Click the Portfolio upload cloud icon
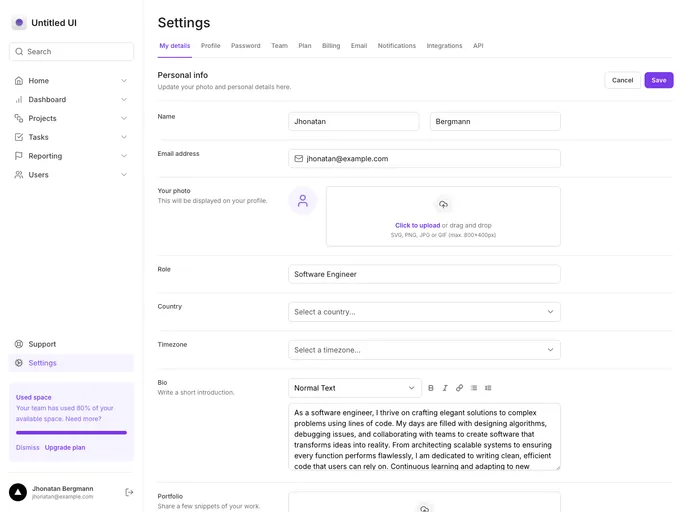 [424, 508]
